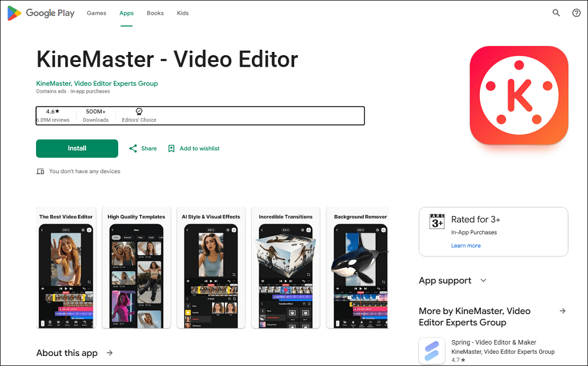
Task: Open the help question mark icon
Action: click(x=576, y=13)
